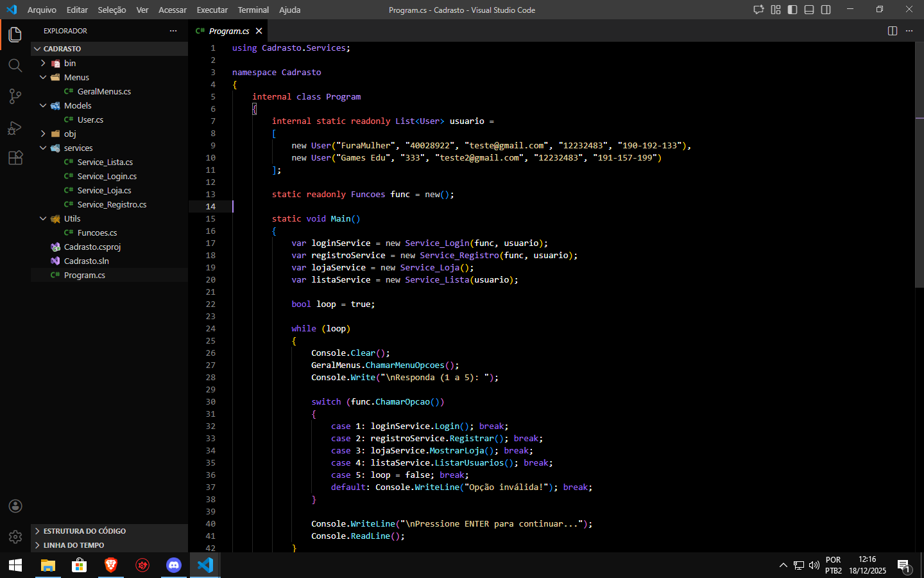
Task: Collapse the CADRASTO root folder section
Action: pyautogui.click(x=109, y=49)
